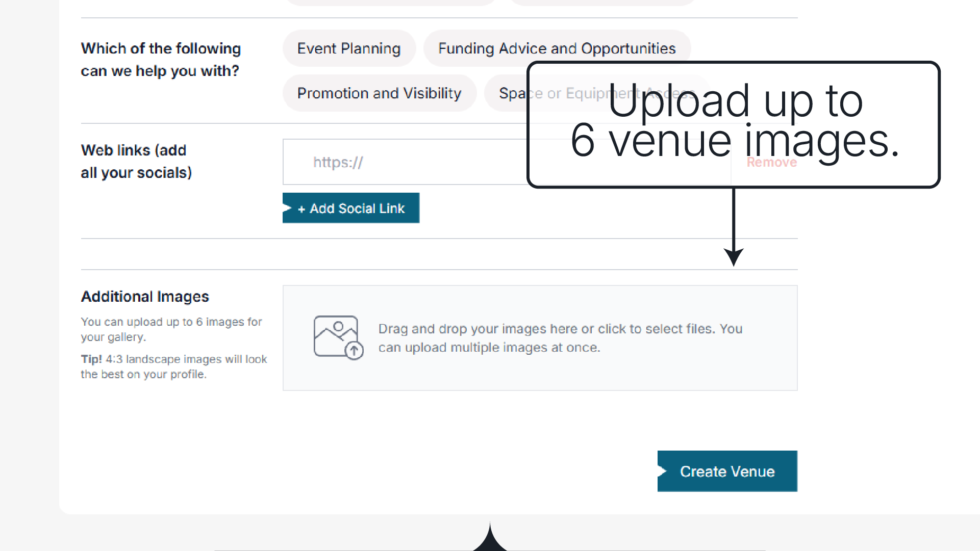980x551 pixels.
Task: Click the 'Upload up to 6 venue images' callout
Action: pos(734,121)
